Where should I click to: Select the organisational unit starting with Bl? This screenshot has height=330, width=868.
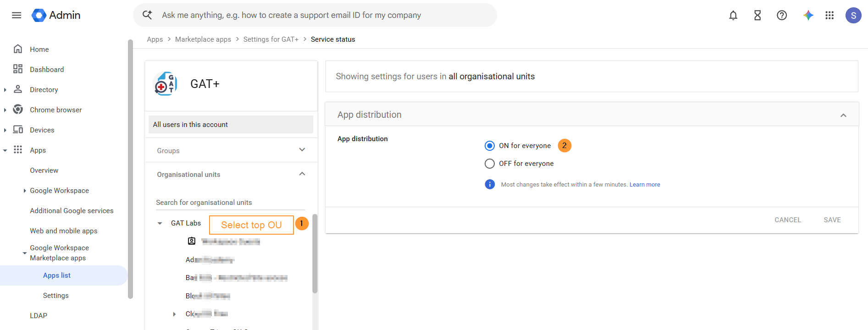point(208,296)
